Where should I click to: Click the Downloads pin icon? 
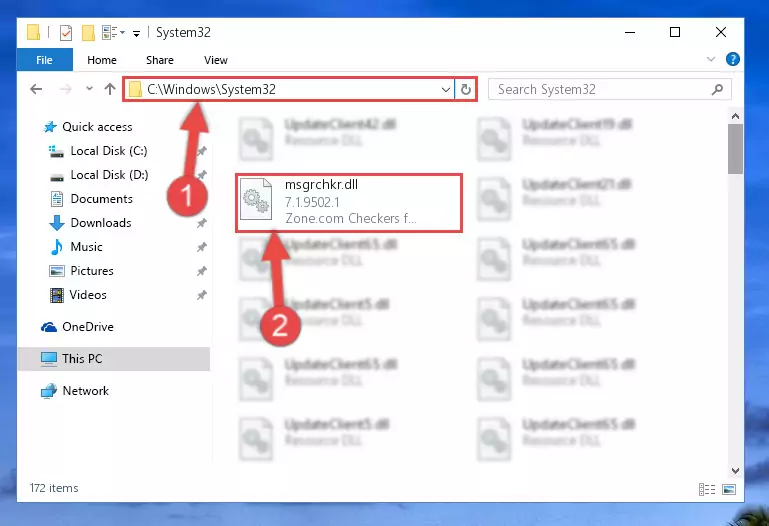(202, 224)
